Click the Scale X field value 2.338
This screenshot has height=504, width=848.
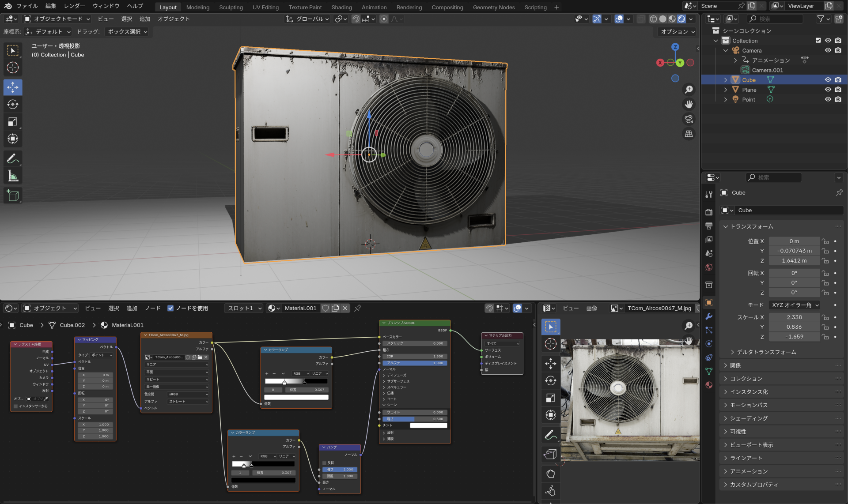(794, 317)
